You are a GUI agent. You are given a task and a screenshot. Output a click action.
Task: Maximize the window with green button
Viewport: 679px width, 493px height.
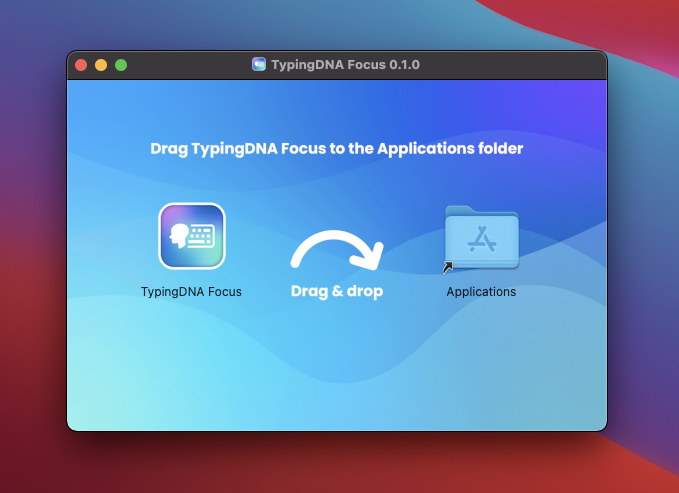coord(121,65)
